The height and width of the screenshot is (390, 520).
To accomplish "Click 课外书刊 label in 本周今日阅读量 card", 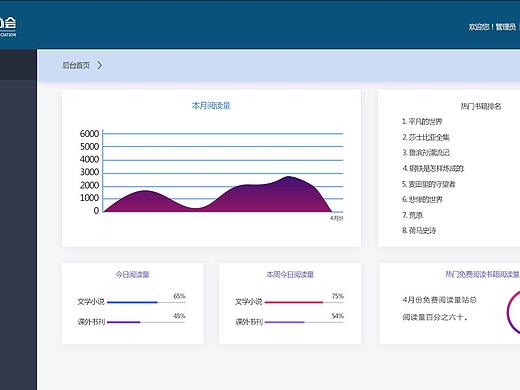I will (x=249, y=322).
